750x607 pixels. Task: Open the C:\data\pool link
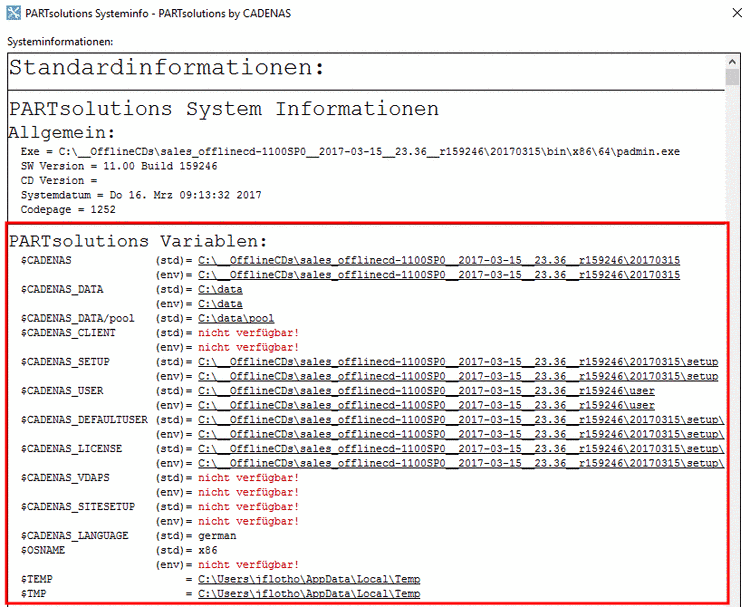(236, 319)
